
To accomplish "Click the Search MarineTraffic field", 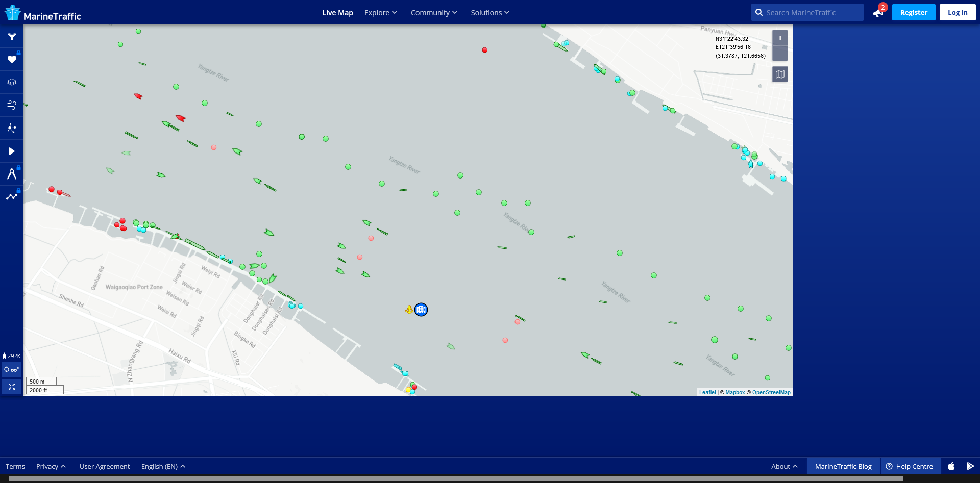I will pos(807,13).
